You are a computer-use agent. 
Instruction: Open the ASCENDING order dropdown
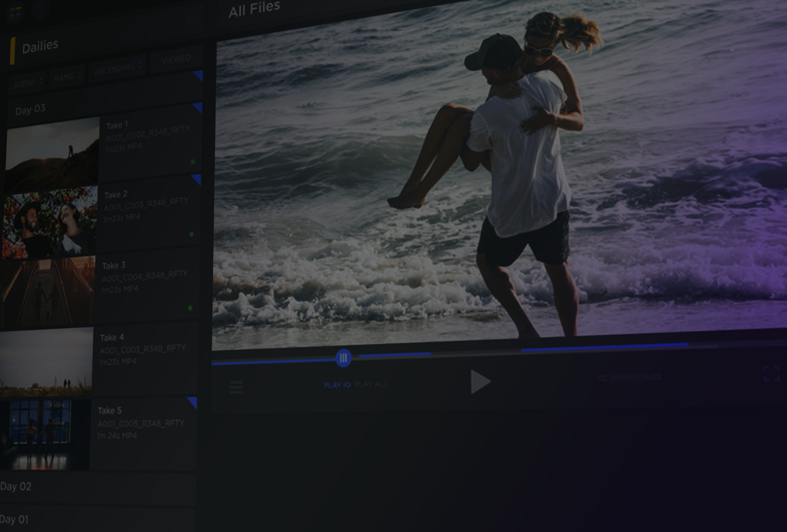[x=117, y=68]
